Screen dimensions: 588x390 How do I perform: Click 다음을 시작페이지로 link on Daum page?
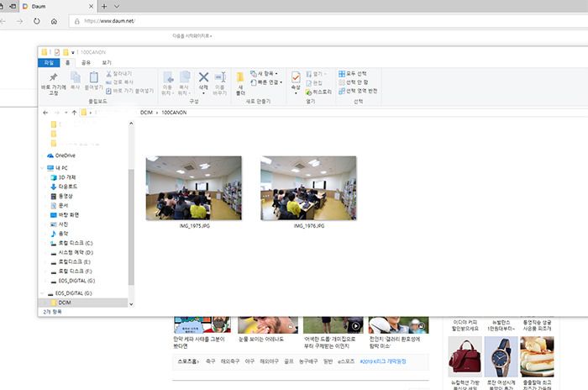pyautogui.click(x=192, y=36)
